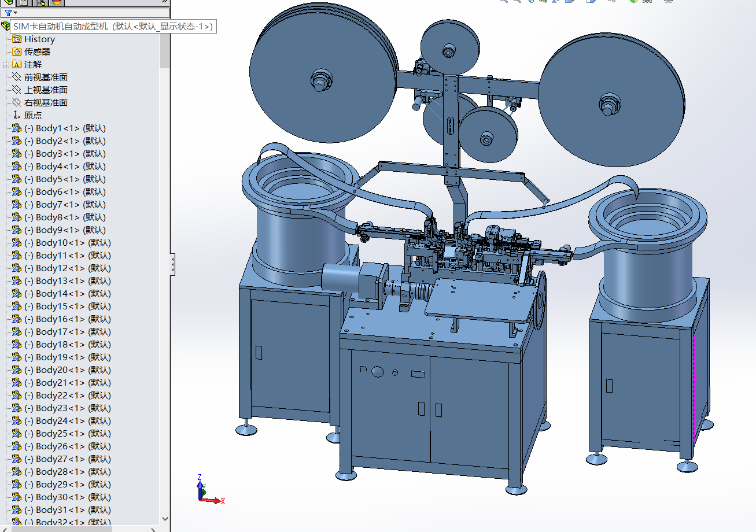Open the DisplayManager appearance tab
Screen dimensions: 756x532
coord(57,2)
